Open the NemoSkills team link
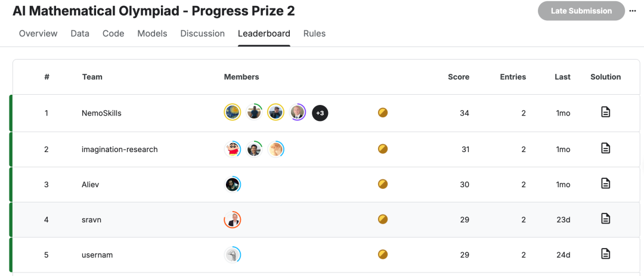 click(x=101, y=113)
